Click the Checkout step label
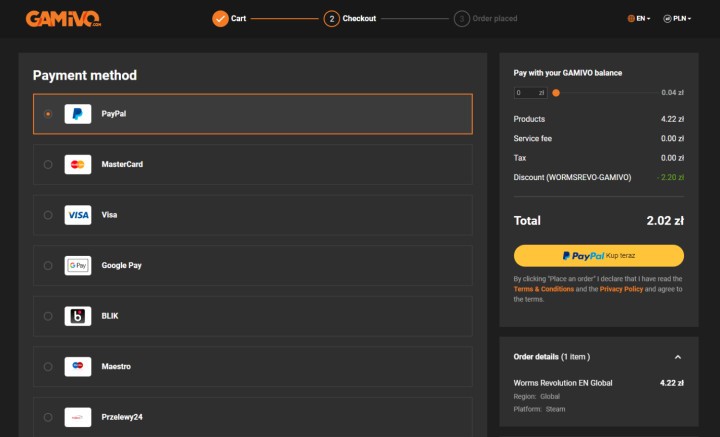 tap(359, 18)
